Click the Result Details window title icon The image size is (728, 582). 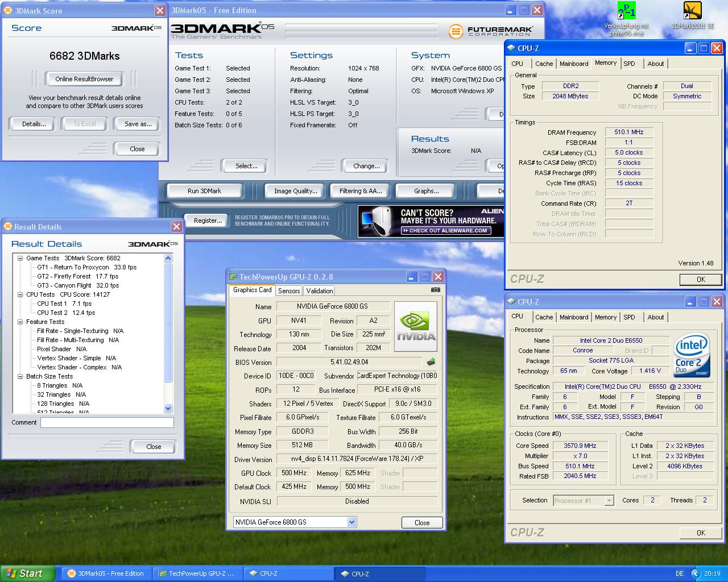8,226
